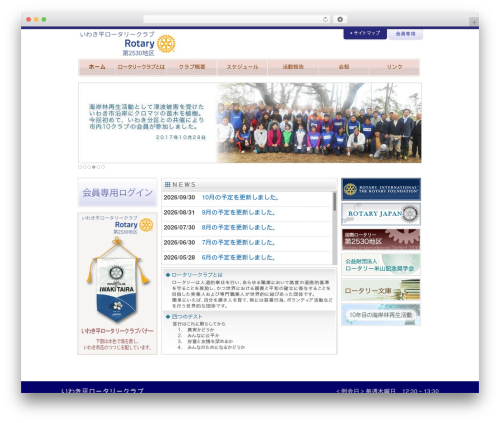Open news link 8月の予定を更新しました
The image size is (500, 423).
tap(238, 227)
